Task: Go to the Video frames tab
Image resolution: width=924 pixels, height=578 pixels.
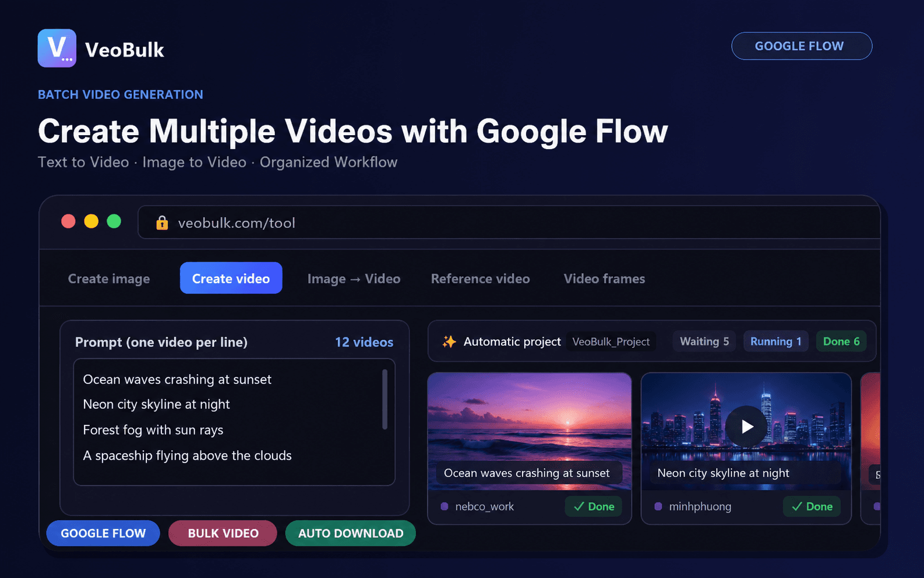Action: [x=604, y=279]
